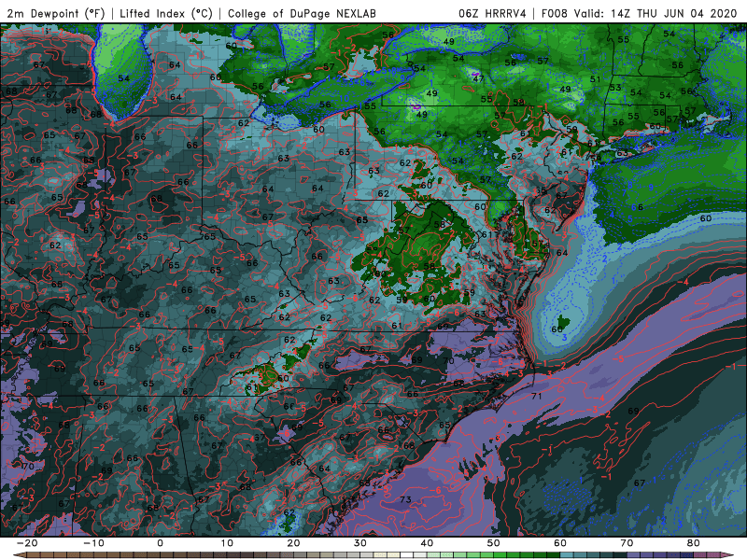Viewport: 747px width, 560px height.
Task: Click the "06Z HRRRV4" model run label
Action: pyautogui.click(x=492, y=13)
